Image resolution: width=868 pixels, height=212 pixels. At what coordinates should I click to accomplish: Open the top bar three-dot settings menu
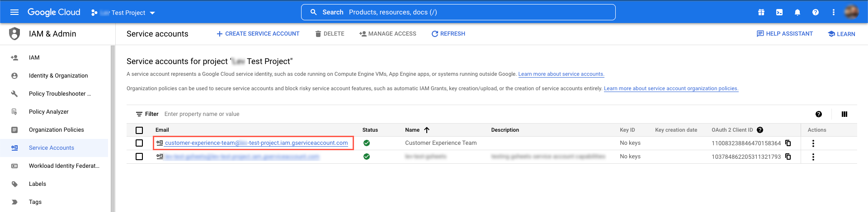(833, 12)
